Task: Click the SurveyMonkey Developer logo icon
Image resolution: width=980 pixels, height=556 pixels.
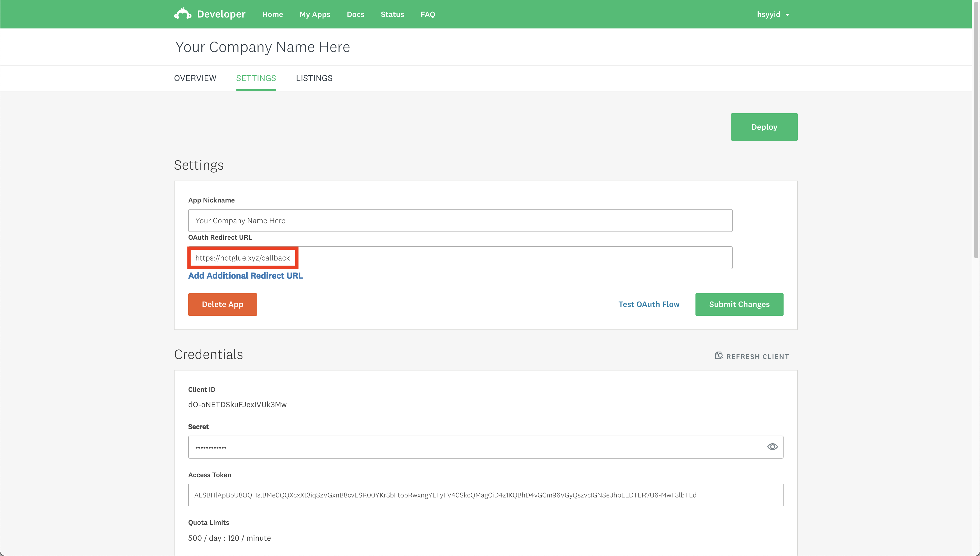Action: pos(182,14)
